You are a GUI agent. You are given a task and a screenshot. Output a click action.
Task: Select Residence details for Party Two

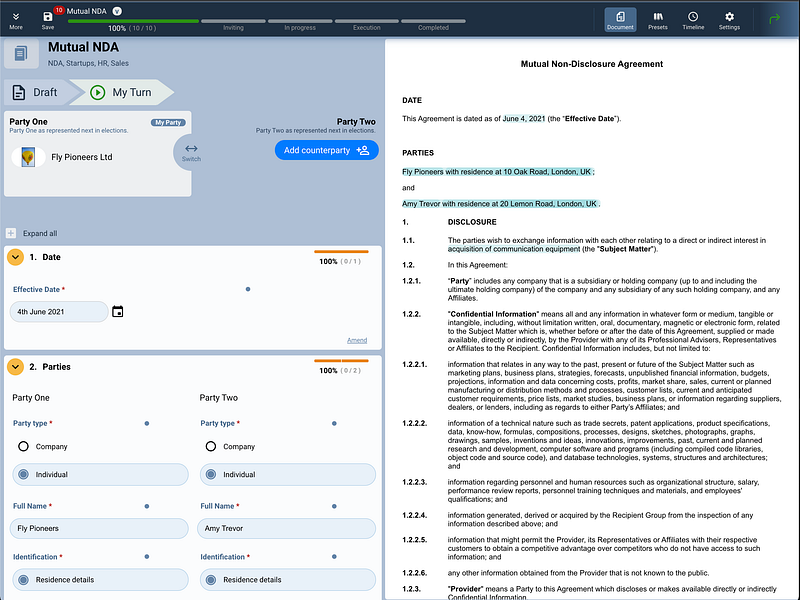coord(287,580)
